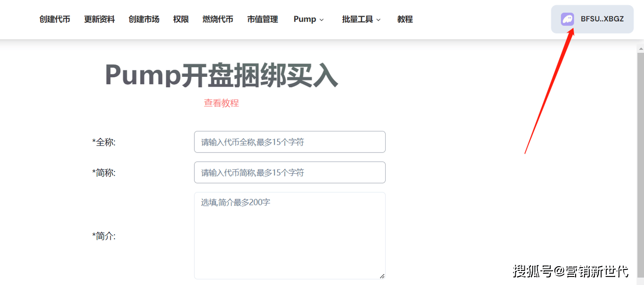
Task: Expand the 批量工具 dropdown menu
Action: pos(361,19)
